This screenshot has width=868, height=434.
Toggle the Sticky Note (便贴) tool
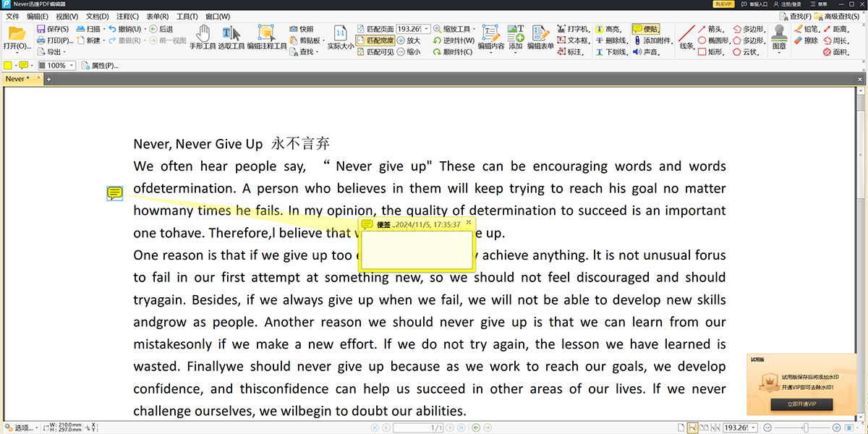(645, 29)
